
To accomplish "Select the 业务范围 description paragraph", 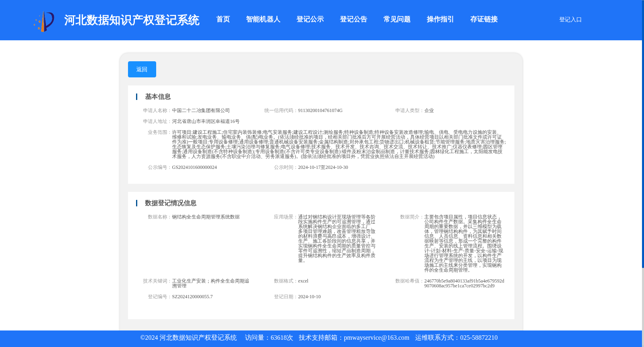I will click(x=339, y=144).
